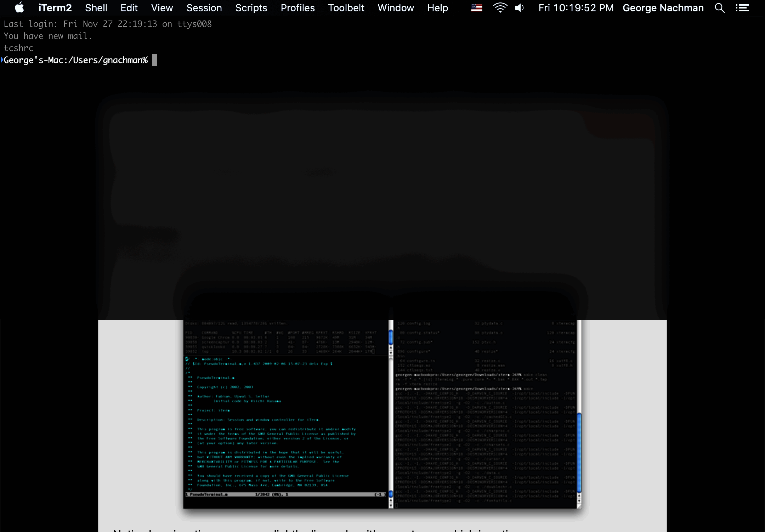765x532 pixels.
Task: Click the Wi-Fi status icon
Action: [x=500, y=8]
